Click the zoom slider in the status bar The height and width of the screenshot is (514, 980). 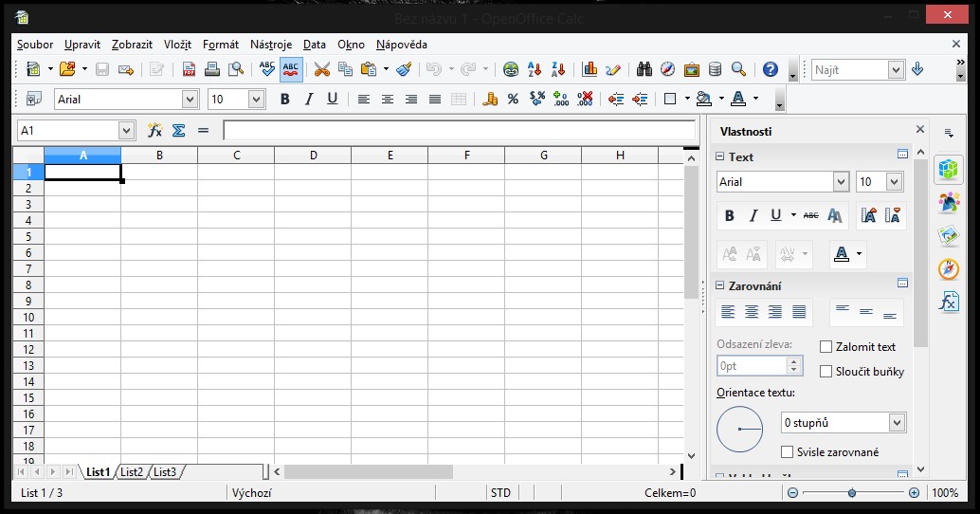click(x=852, y=493)
